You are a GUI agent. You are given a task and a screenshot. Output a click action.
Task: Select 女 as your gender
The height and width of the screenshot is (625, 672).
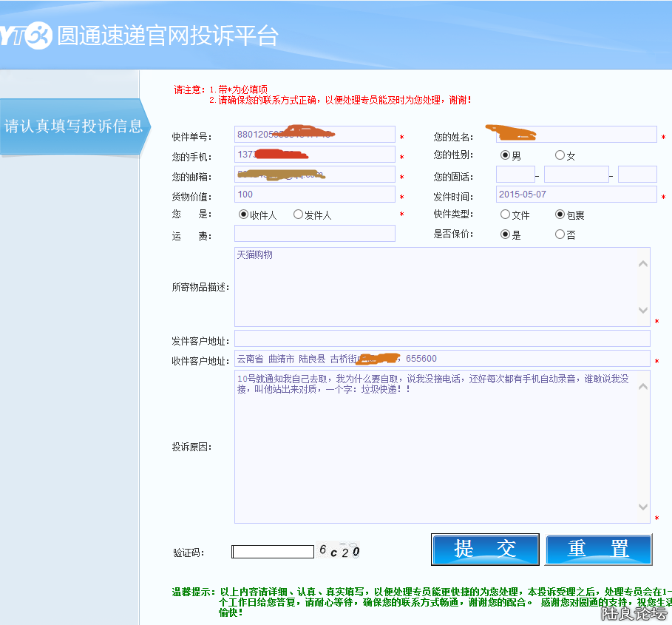point(560,155)
